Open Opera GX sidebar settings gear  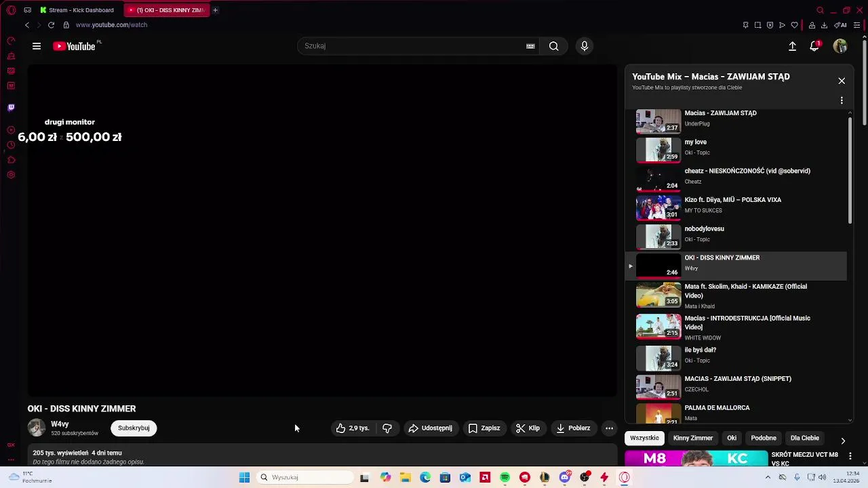tap(11, 175)
